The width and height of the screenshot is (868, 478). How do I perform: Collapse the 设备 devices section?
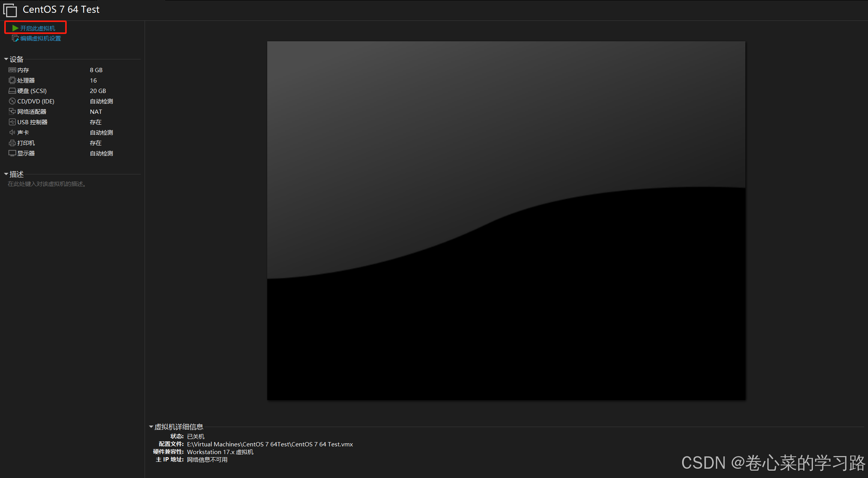click(x=6, y=59)
